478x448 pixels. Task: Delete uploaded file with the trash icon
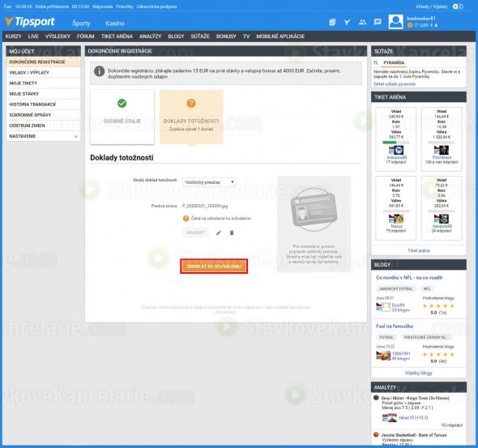point(232,233)
